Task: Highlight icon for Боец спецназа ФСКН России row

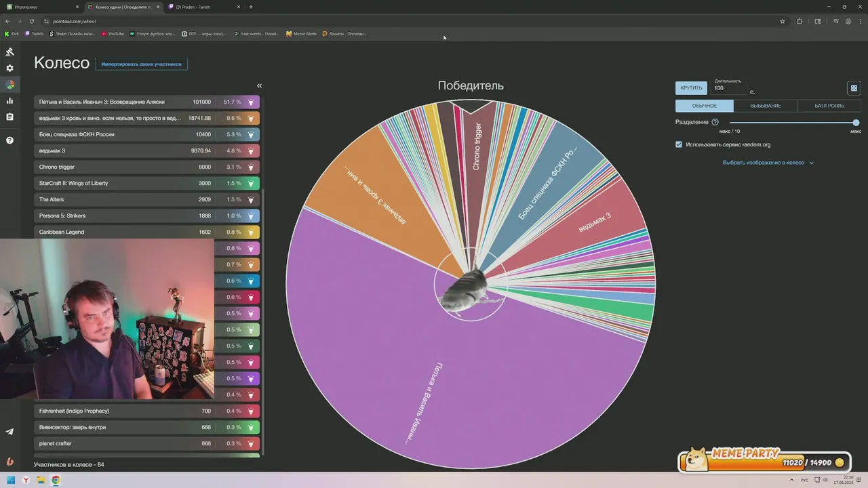Action: pyautogui.click(x=251, y=134)
